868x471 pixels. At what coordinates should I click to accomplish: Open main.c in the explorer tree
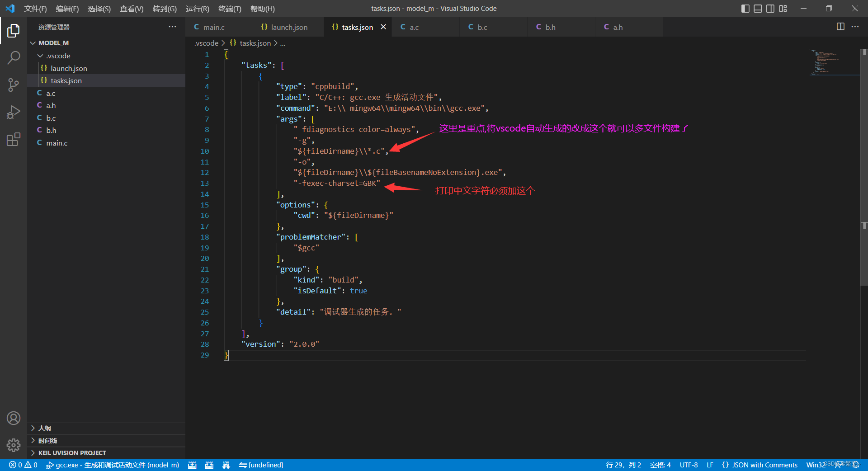click(x=106, y=143)
